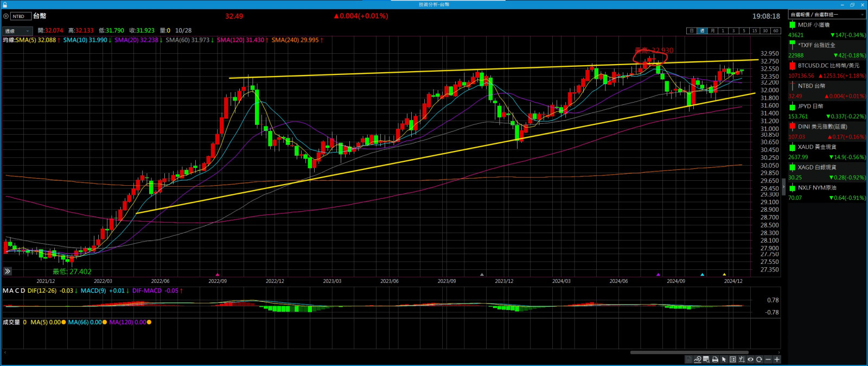
Task: Select the trend-line drawing tool icon
Action: (698, 359)
